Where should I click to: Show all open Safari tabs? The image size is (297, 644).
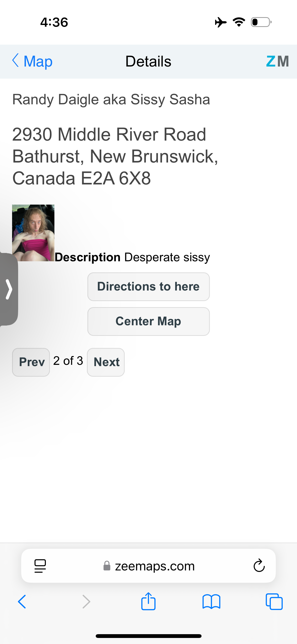point(274,602)
